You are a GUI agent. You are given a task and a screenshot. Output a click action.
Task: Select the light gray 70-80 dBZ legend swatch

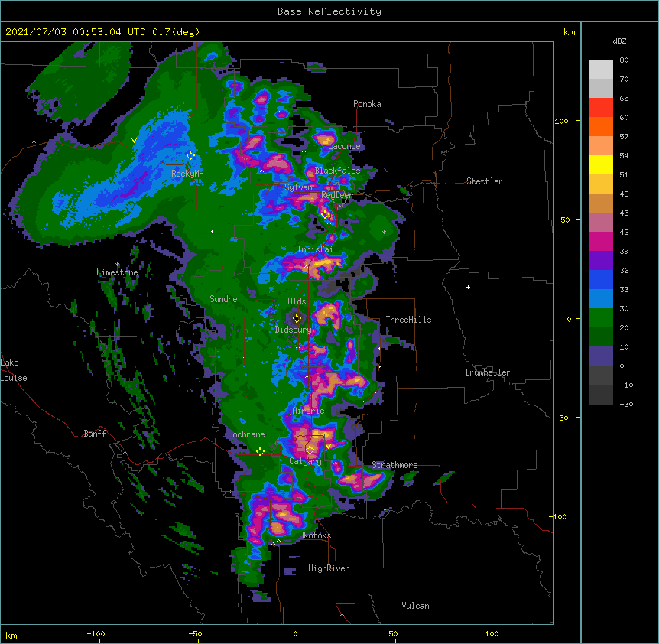(601, 70)
